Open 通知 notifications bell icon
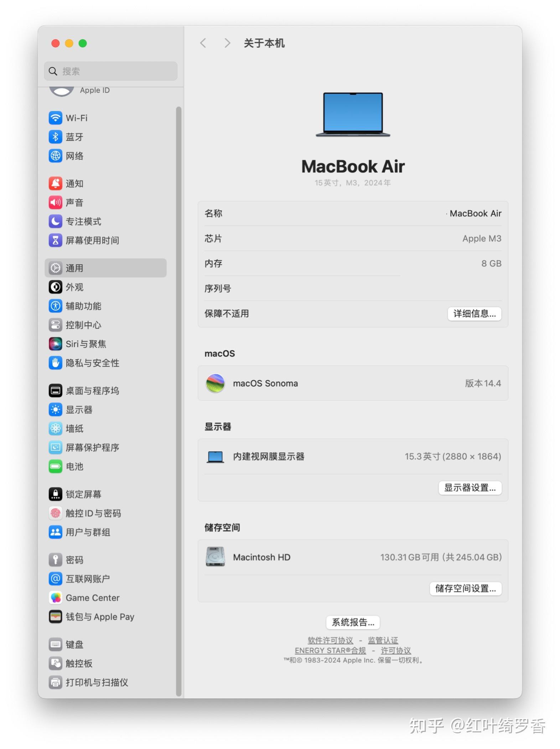Screen dimensions: 560x749 pyautogui.click(x=55, y=183)
